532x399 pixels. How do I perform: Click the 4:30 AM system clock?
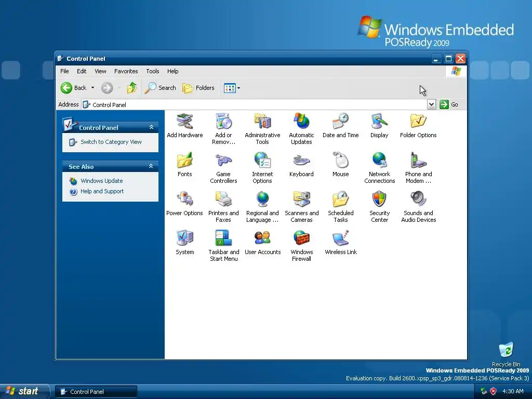click(513, 392)
